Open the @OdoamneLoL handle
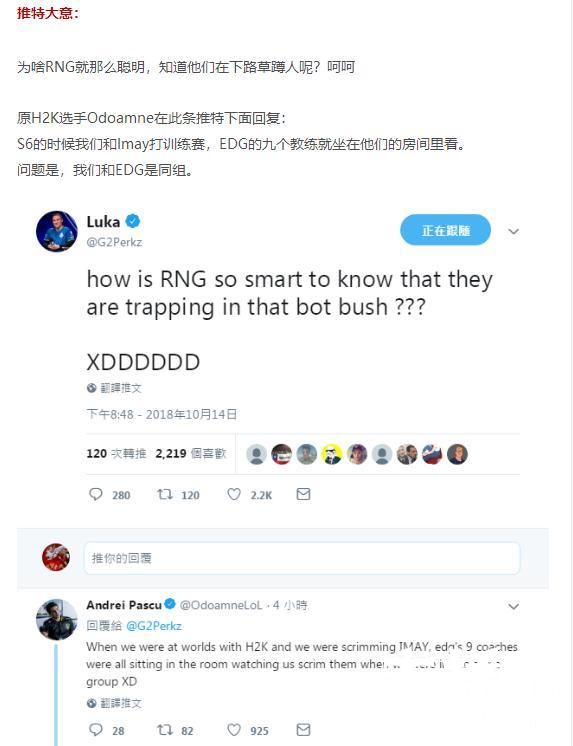 pyautogui.click(x=221, y=605)
